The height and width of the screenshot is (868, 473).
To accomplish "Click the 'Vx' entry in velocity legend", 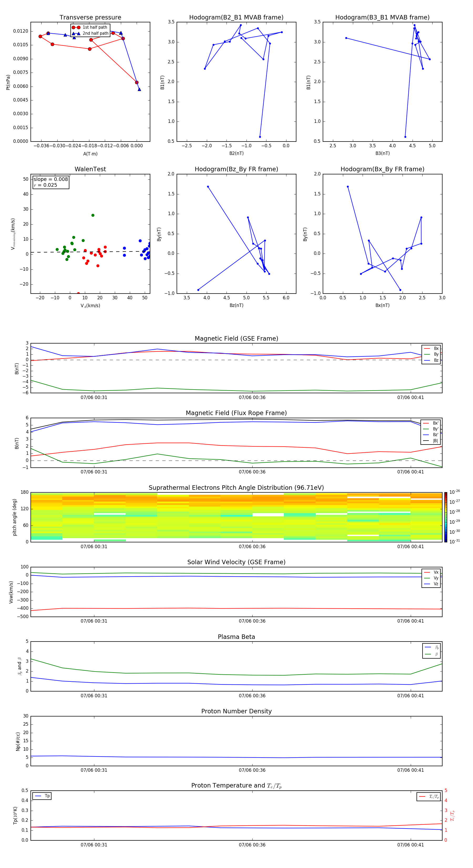I will coord(431,572).
